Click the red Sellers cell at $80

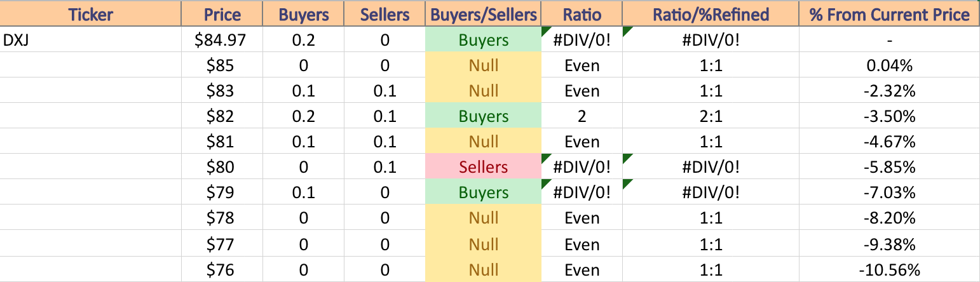tap(484, 167)
